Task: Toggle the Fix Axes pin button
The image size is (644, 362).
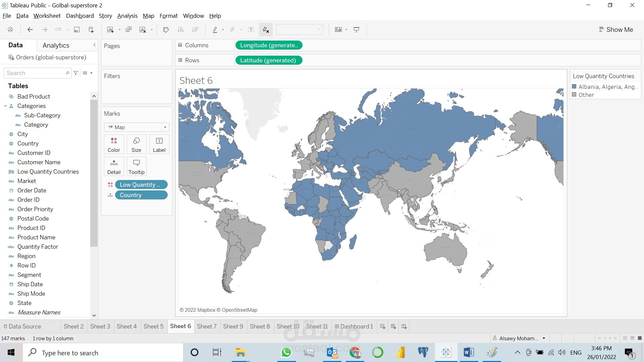Action: (266, 29)
